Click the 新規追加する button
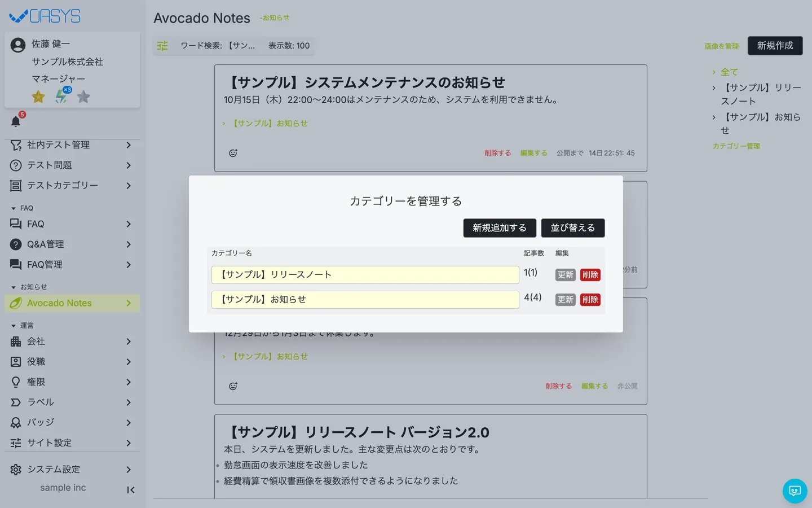Image resolution: width=812 pixels, height=508 pixels. [x=500, y=228]
